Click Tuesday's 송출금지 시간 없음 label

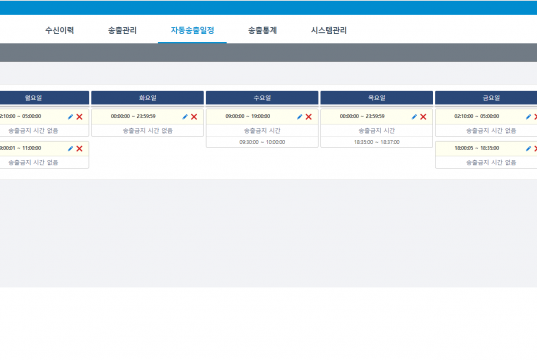pyautogui.click(x=148, y=131)
